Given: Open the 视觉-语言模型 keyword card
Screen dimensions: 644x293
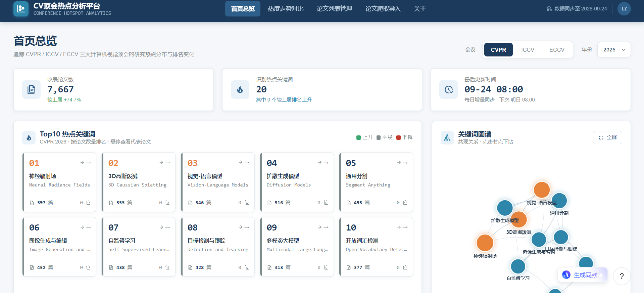Looking at the screenshot, I should 218,182.
